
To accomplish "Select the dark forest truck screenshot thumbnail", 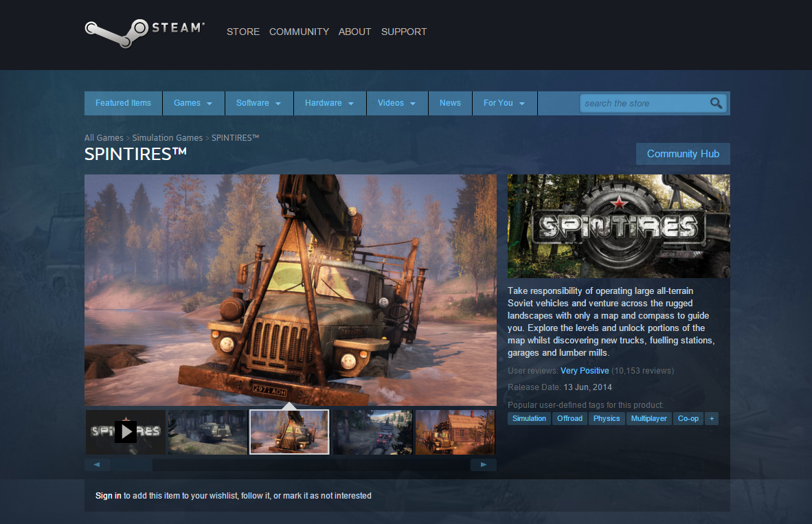I will click(x=207, y=432).
